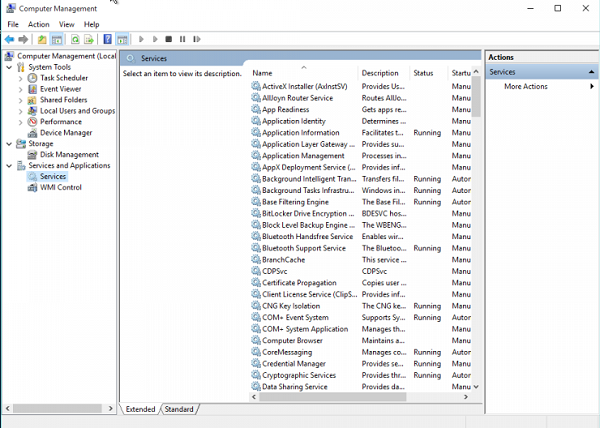The image size is (600, 428).
Task: Select Device Manager in the tree
Action: point(65,132)
